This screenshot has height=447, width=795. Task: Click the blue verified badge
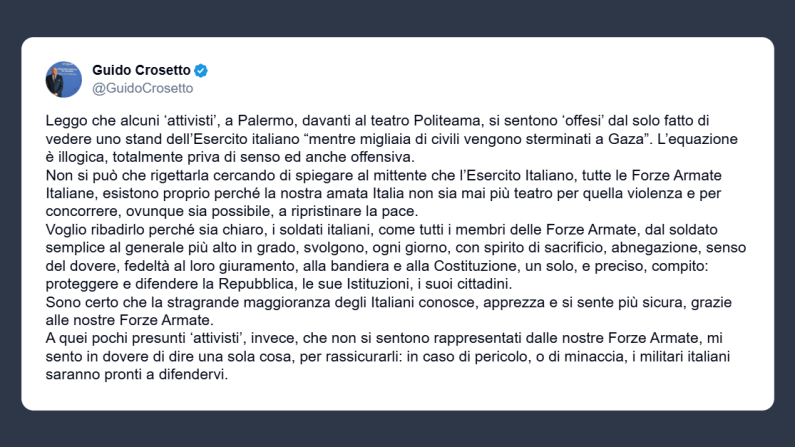[x=200, y=70]
